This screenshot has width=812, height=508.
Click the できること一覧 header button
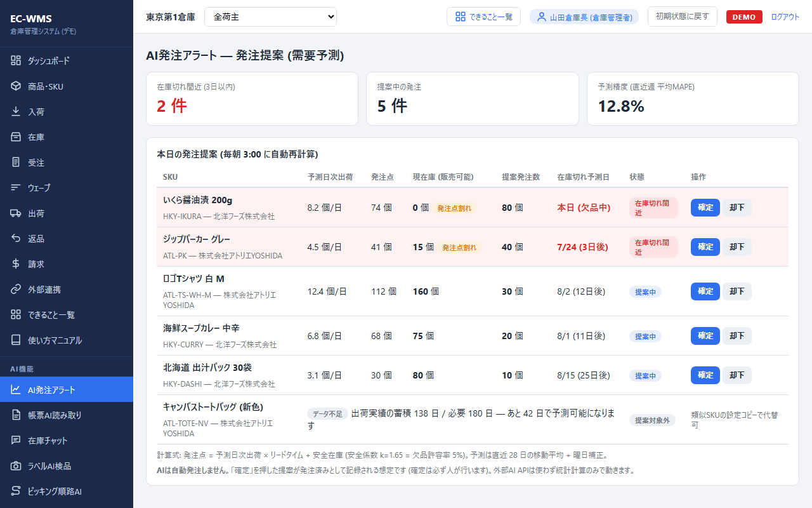pos(484,17)
